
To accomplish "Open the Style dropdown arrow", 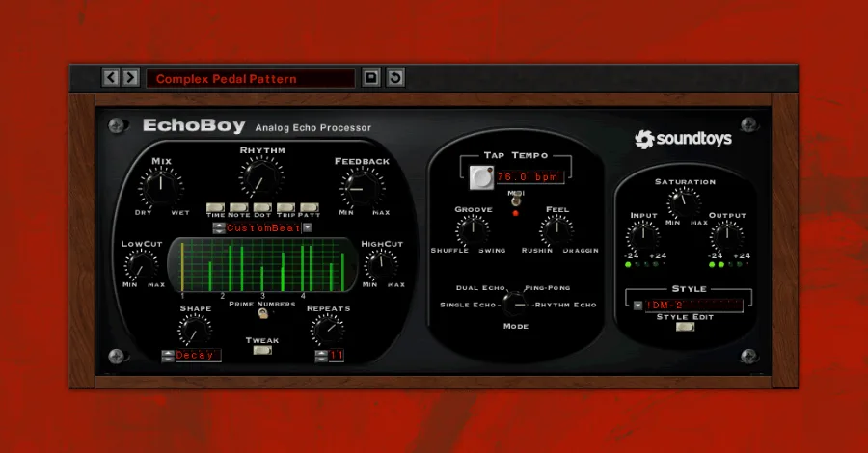I will (637, 306).
